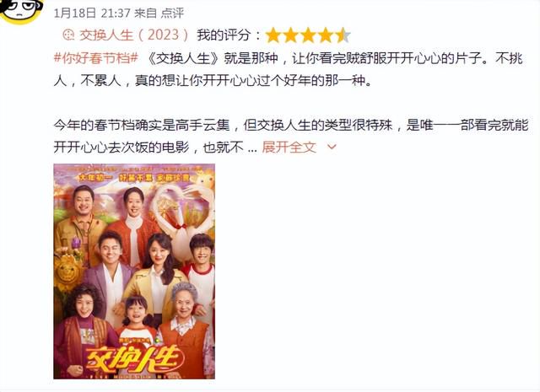The height and width of the screenshot is (392, 540).
Task: Click 展开全文 to show full text
Action: point(289,148)
